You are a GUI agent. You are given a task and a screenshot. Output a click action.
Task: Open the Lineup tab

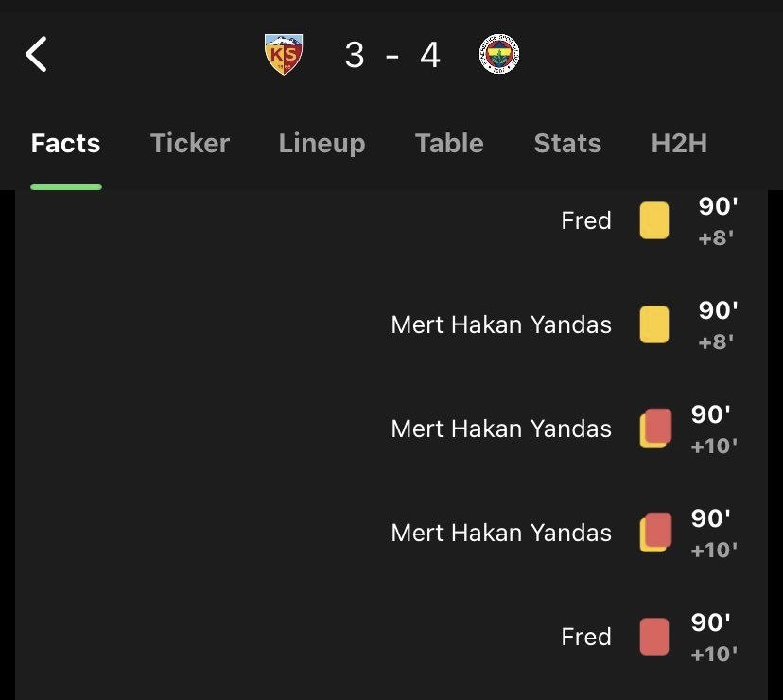click(x=322, y=144)
